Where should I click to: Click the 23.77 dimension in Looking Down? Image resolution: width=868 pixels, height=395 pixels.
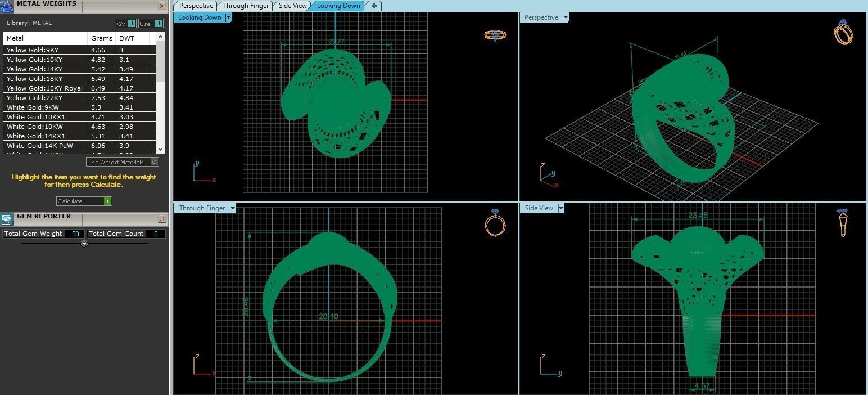pos(337,41)
